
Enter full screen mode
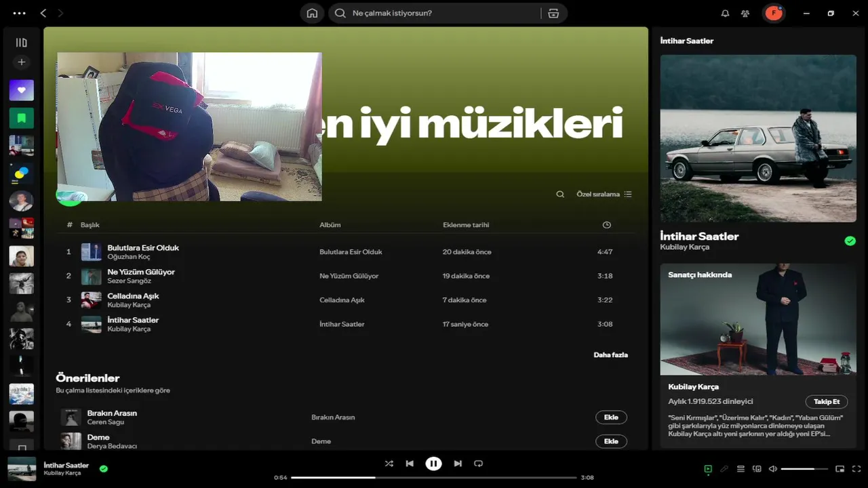coord(856,469)
